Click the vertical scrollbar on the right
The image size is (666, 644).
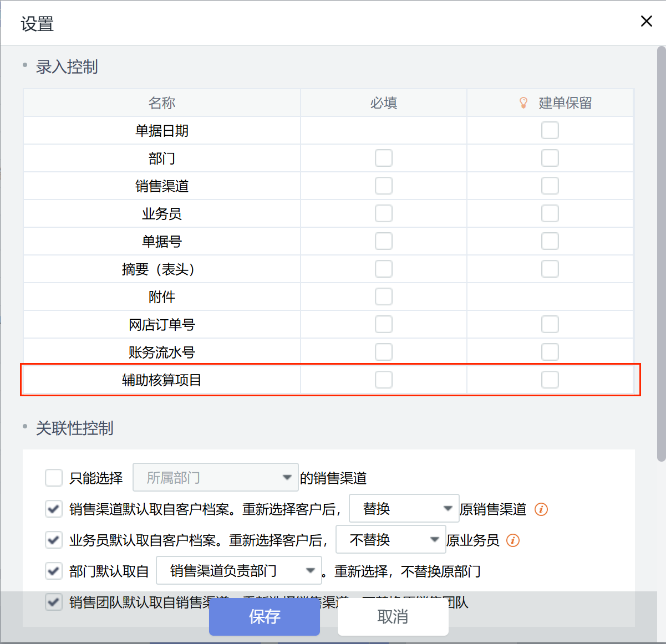[661, 255]
